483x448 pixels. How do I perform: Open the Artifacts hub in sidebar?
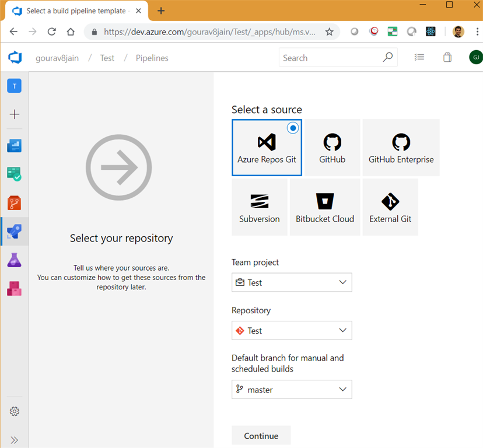point(14,288)
